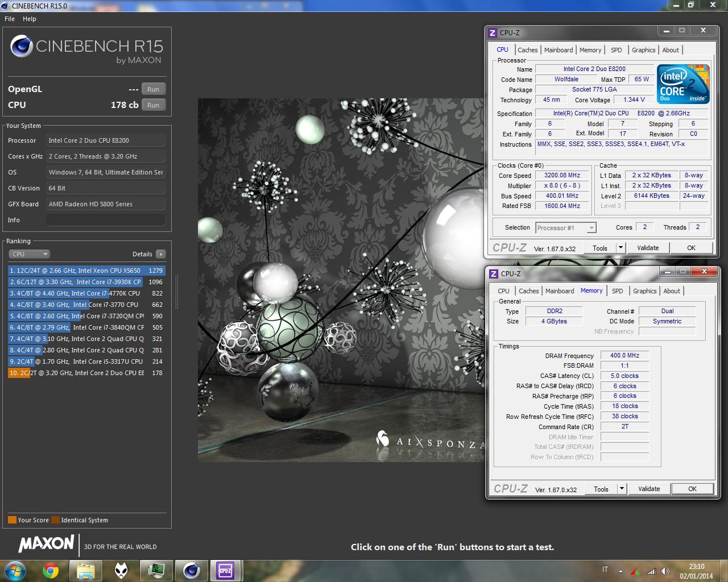Open Windows Explorer folder icon in taskbar

coord(85,571)
